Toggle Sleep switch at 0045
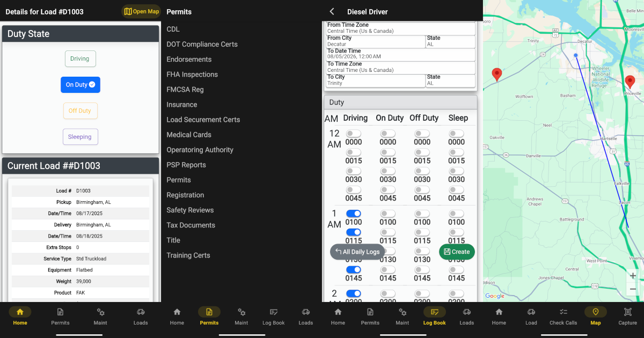 [x=457, y=190]
